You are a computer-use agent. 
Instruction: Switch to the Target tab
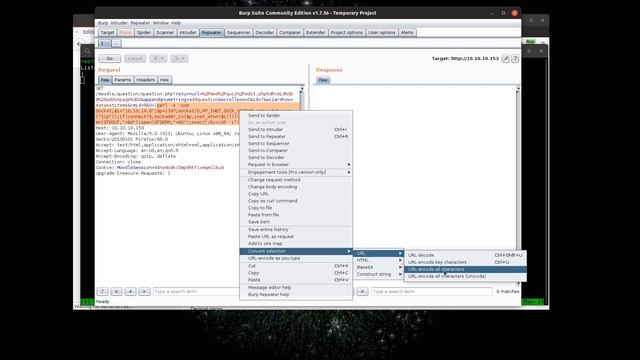pyautogui.click(x=107, y=32)
